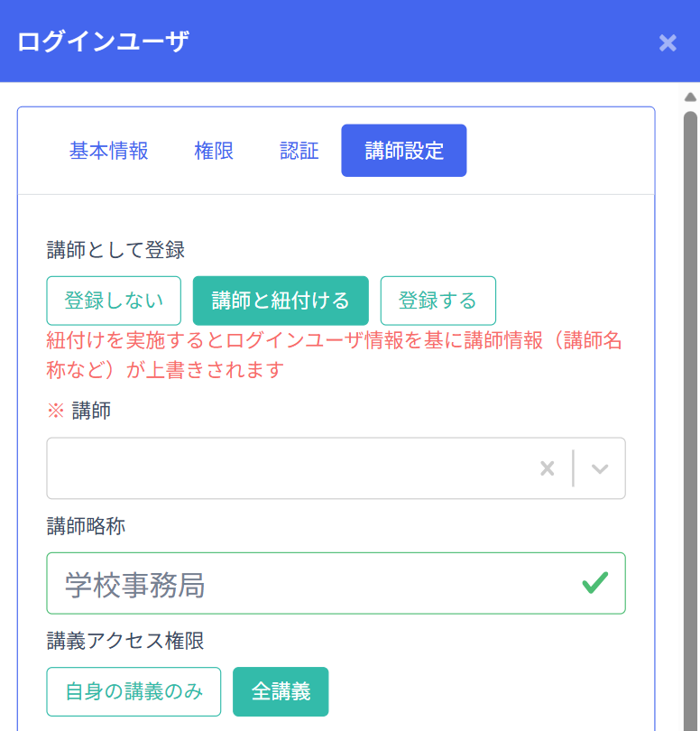700x731 pixels.
Task: Set access to 自身の講義のみ
Action: (x=134, y=692)
